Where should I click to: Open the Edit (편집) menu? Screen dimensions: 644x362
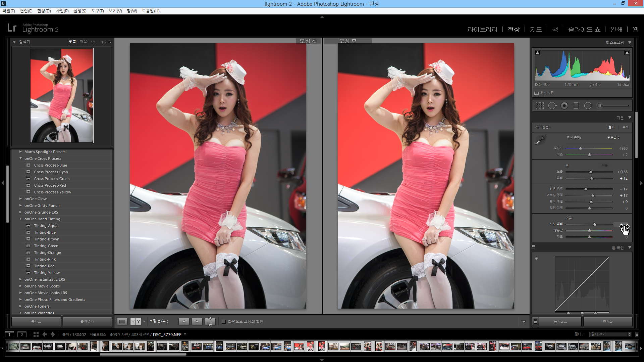click(x=26, y=11)
